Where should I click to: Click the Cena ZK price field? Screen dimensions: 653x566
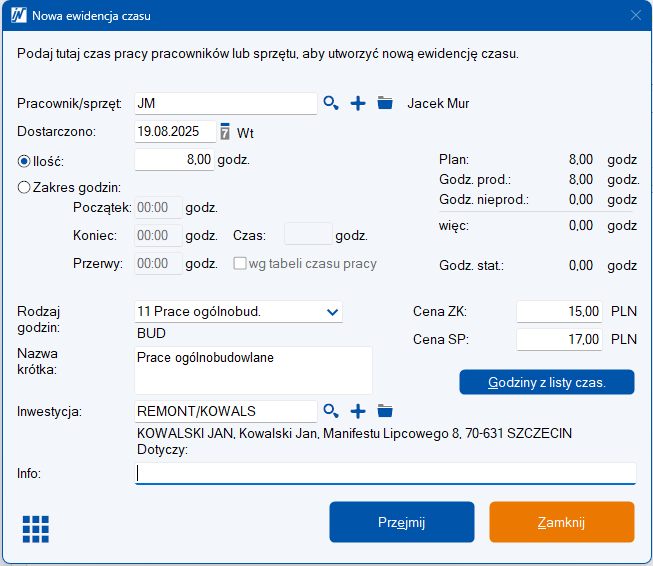(x=560, y=312)
